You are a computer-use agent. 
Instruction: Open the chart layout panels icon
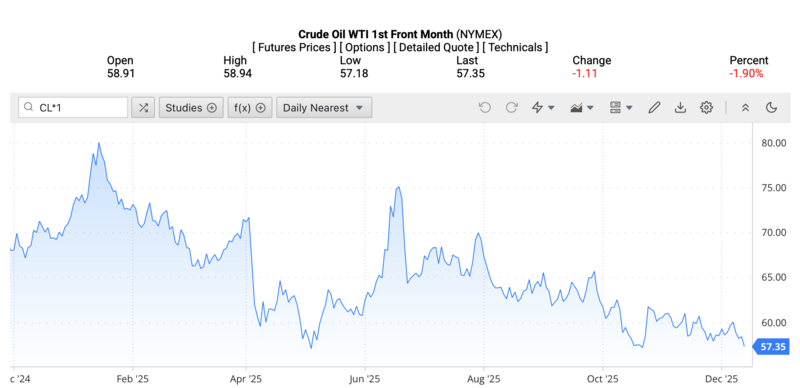[x=615, y=108]
